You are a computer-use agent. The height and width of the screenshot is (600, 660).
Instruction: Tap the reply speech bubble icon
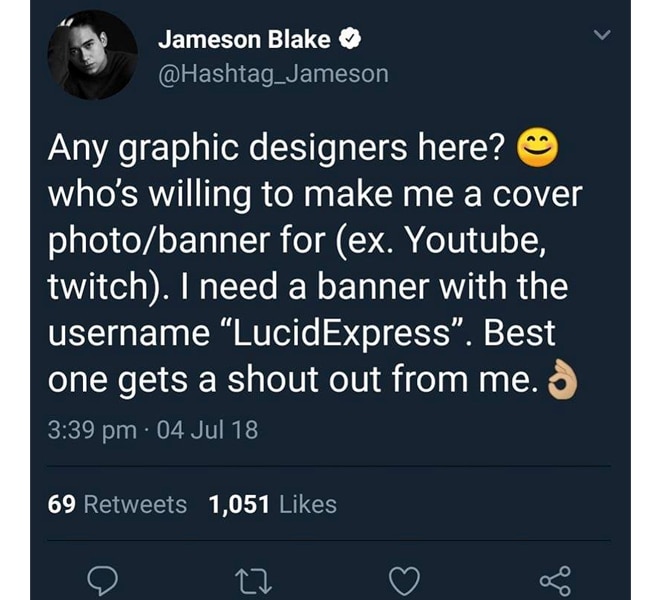[102, 581]
